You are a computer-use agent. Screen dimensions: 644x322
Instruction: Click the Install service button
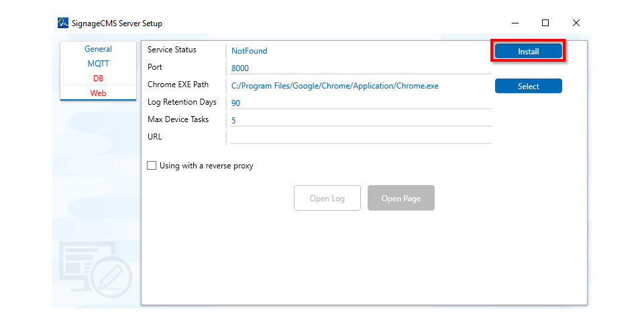[528, 52]
